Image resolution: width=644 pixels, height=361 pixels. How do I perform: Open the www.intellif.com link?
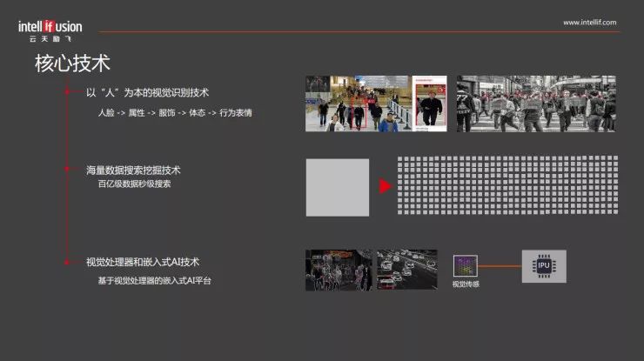tap(589, 23)
